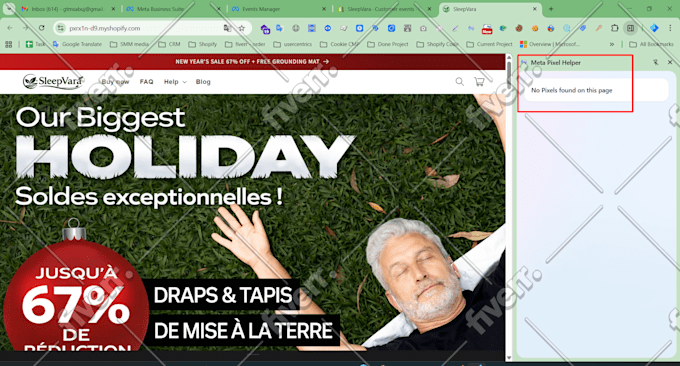Screen dimensions: 680x366
Task: Close the Events Manager tab
Action: [324, 9]
